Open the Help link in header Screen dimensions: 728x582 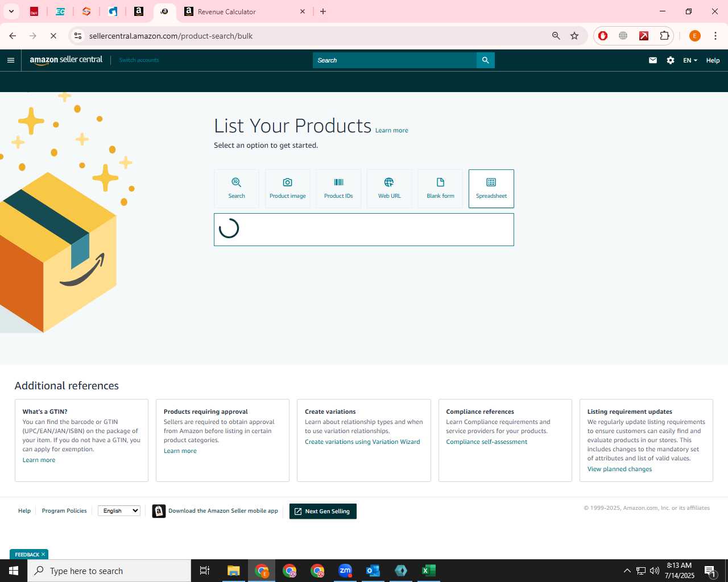713,60
